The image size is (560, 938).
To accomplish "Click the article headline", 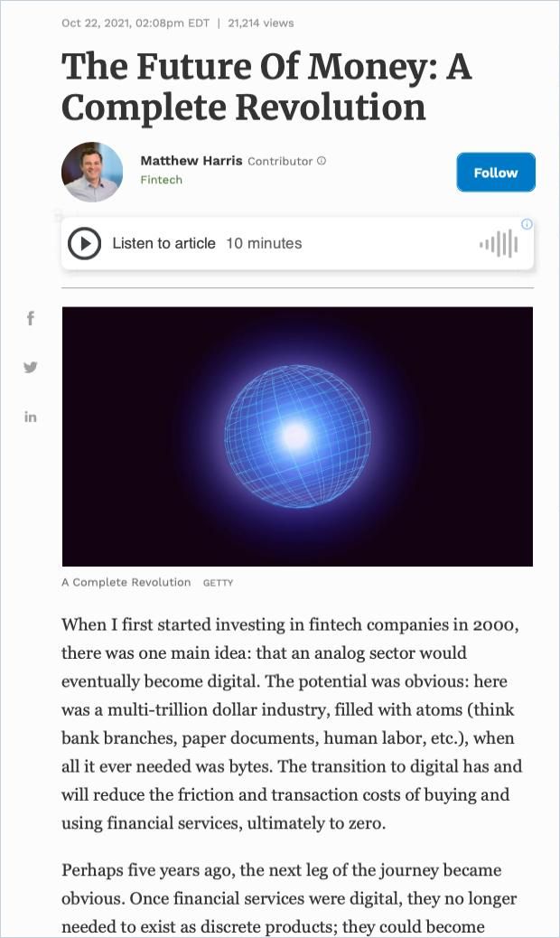I will click(x=266, y=87).
